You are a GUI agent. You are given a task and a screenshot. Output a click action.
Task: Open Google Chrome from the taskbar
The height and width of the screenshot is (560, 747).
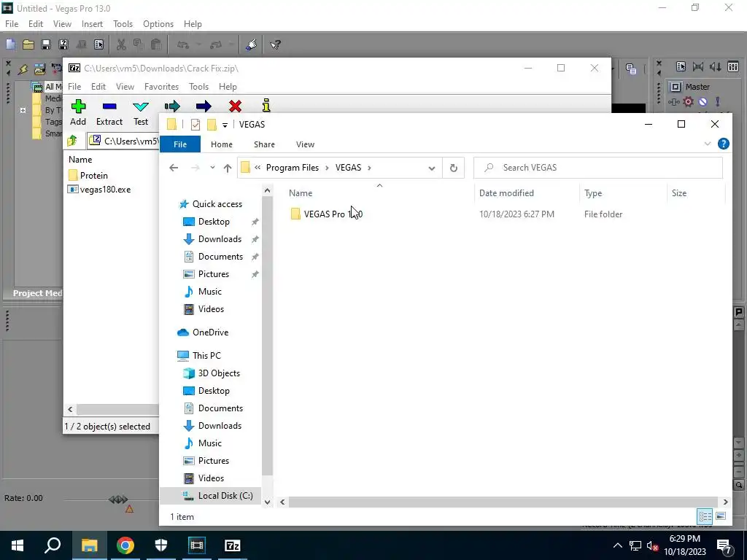click(125, 545)
